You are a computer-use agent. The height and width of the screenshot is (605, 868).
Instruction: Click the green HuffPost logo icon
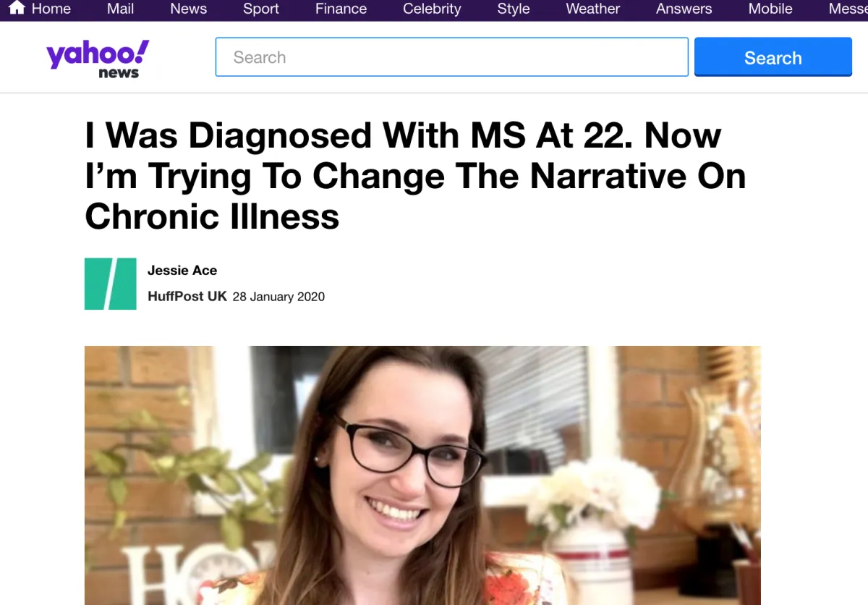tap(111, 284)
